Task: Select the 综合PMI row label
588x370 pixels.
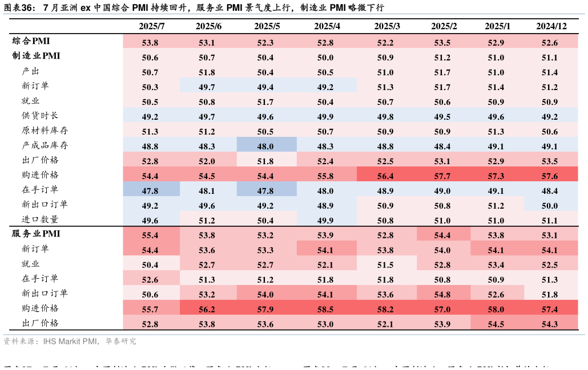Action: (x=31, y=41)
